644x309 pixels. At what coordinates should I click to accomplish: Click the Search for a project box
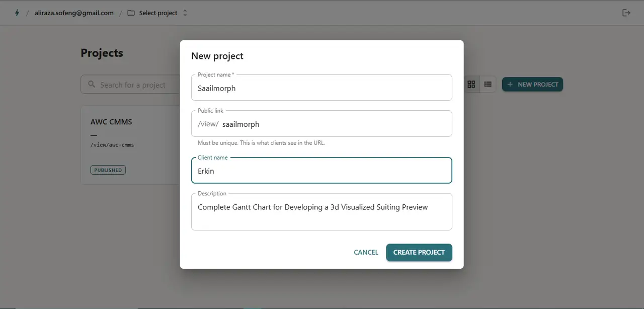pos(130,85)
